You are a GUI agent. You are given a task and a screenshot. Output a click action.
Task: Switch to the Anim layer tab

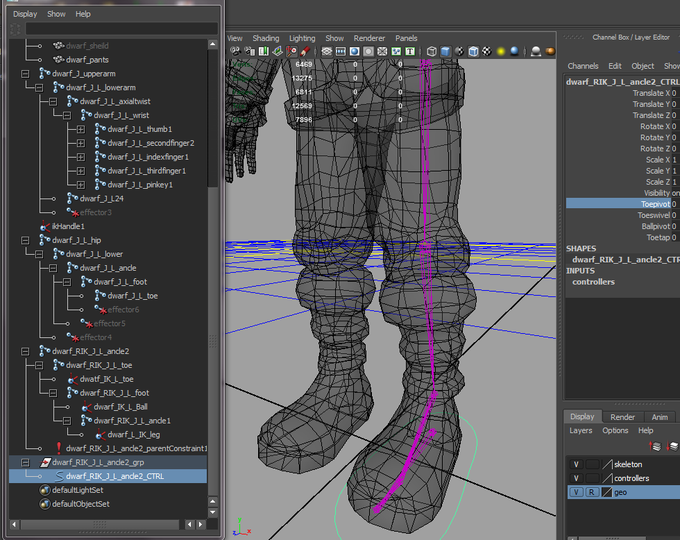pyautogui.click(x=660, y=417)
